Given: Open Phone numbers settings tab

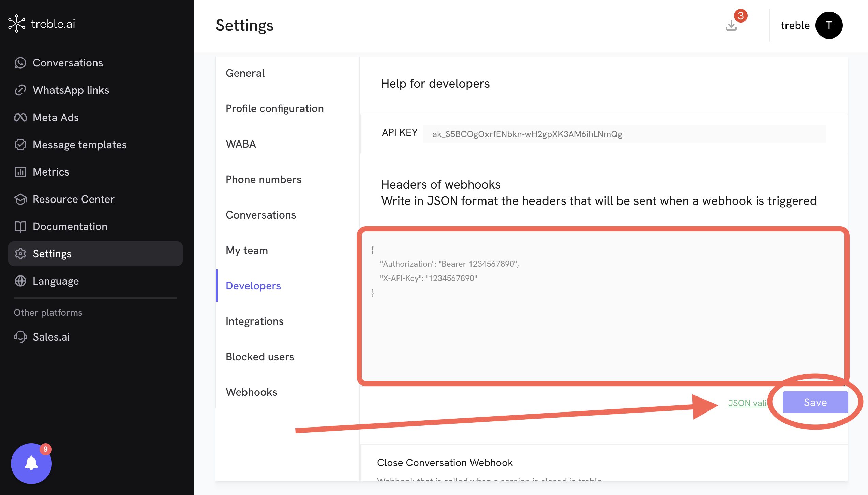Looking at the screenshot, I should pyautogui.click(x=264, y=179).
